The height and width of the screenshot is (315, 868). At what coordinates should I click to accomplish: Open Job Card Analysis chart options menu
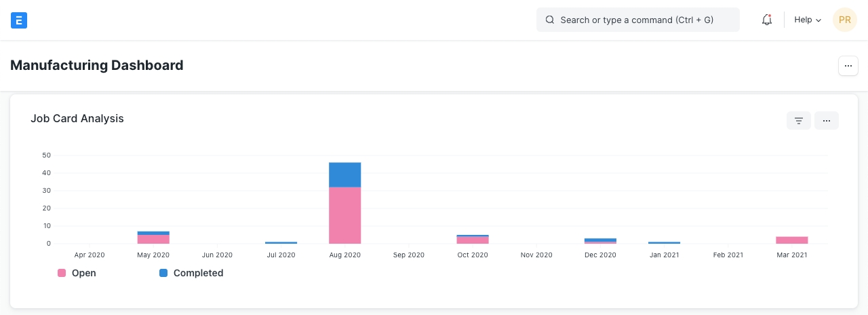(x=827, y=121)
